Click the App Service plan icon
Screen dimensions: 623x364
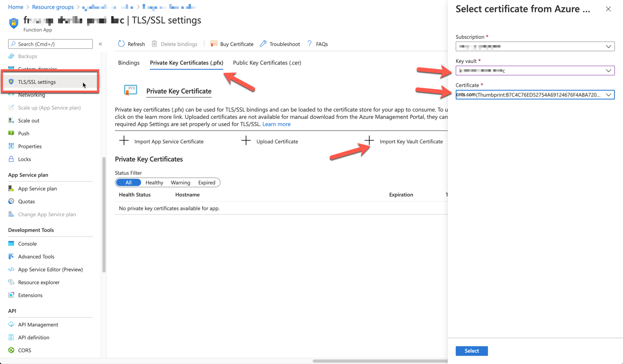(x=11, y=188)
